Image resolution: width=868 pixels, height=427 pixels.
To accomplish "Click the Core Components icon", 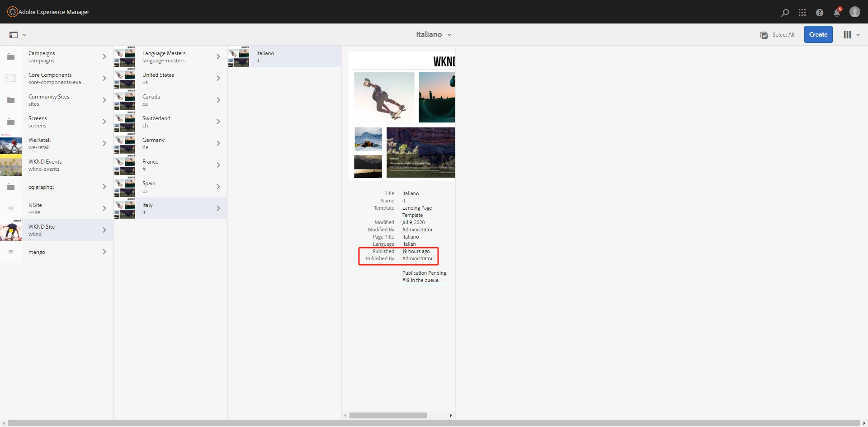I will coord(11,78).
